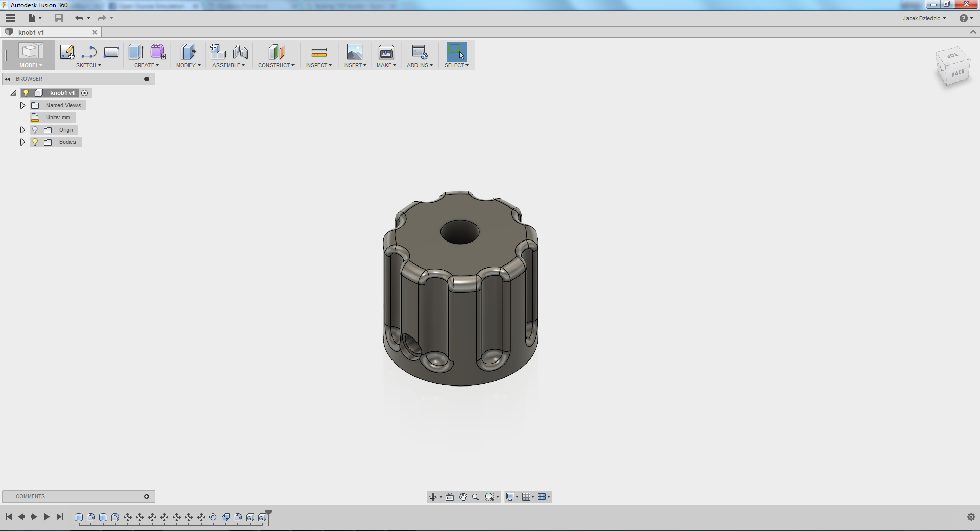Select the knob1 v1 document tab
This screenshot has height=531, width=980.
tap(51, 32)
